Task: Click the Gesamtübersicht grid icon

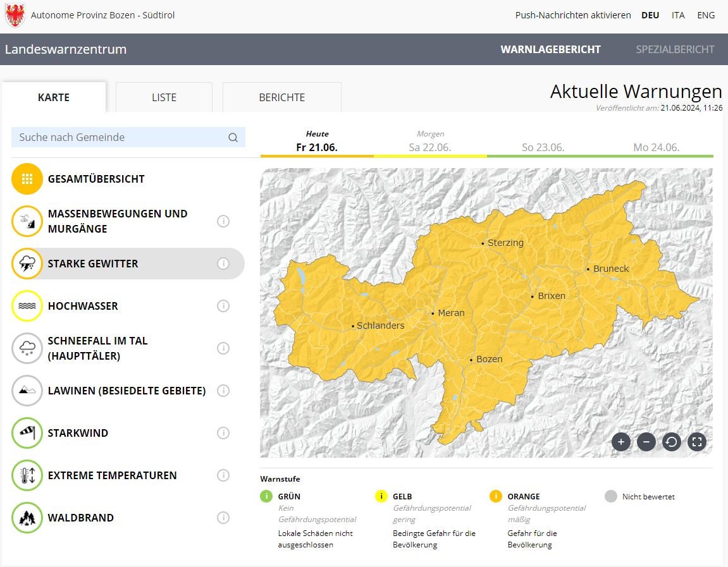Action: pos(27,179)
